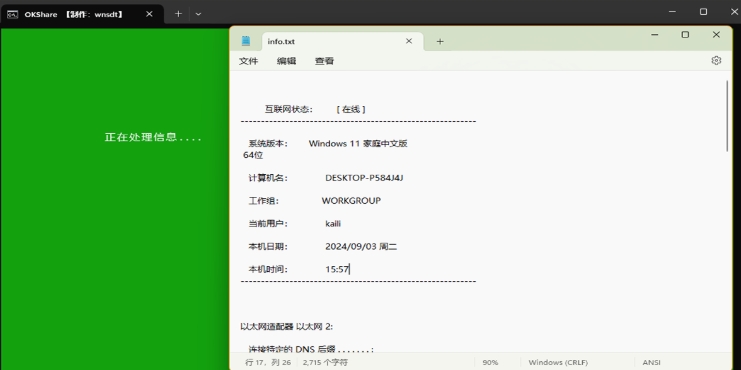The width and height of the screenshot is (741, 370).
Task: Click the 以太网适配器 以太网 2 line
Action: coord(287,327)
